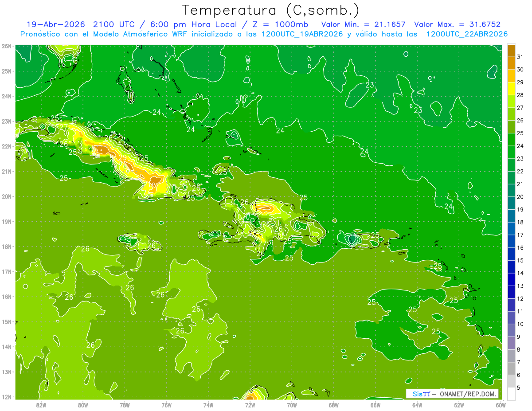Click the Temperatura (C,somb.) title
The image size is (532, 411).
(x=271, y=10)
